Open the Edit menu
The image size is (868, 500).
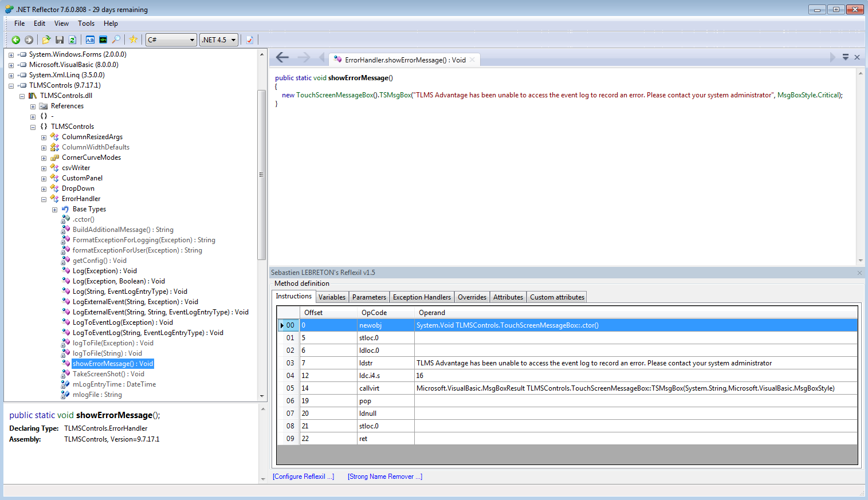tap(40, 23)
